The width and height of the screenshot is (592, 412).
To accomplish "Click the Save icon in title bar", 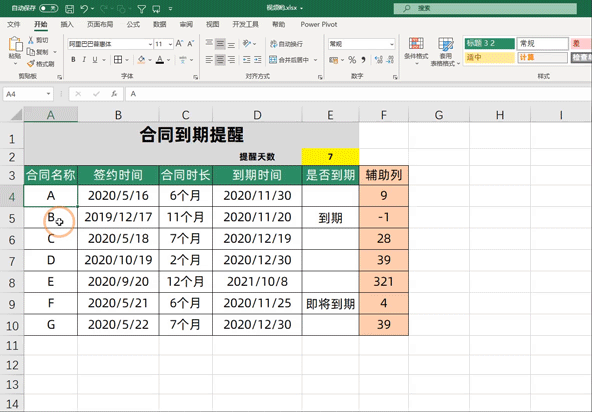I will 69,9.
